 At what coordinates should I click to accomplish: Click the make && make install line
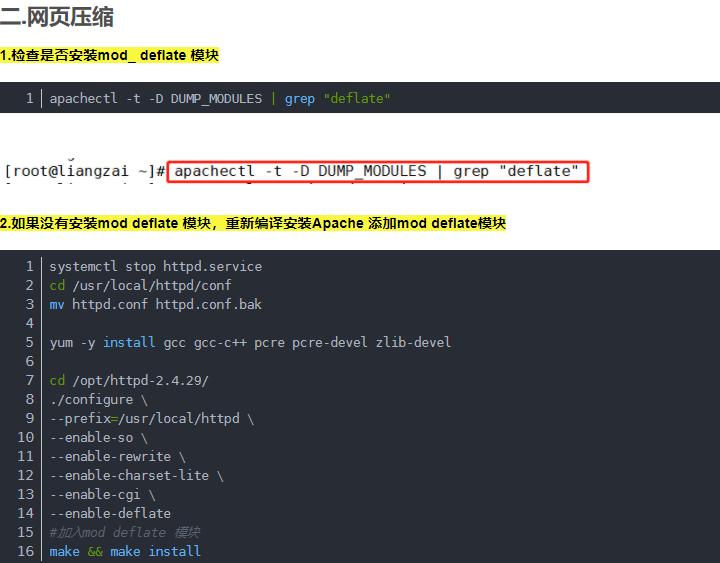[125, 551]
